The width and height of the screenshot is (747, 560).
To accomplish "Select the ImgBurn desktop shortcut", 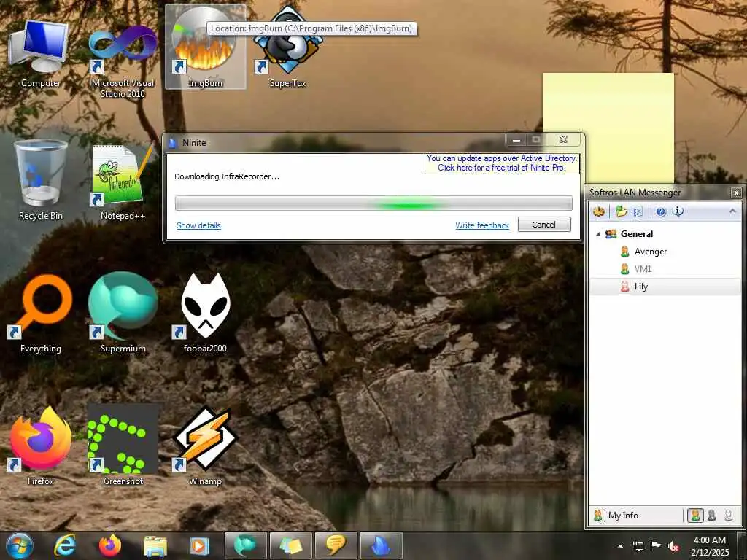I will 205,47.
